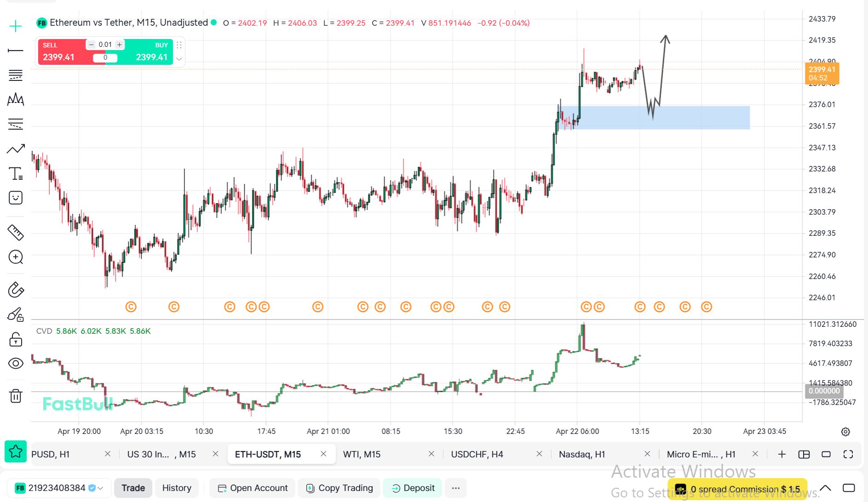
Task: Open the text annotation tool
Action: 16,174
